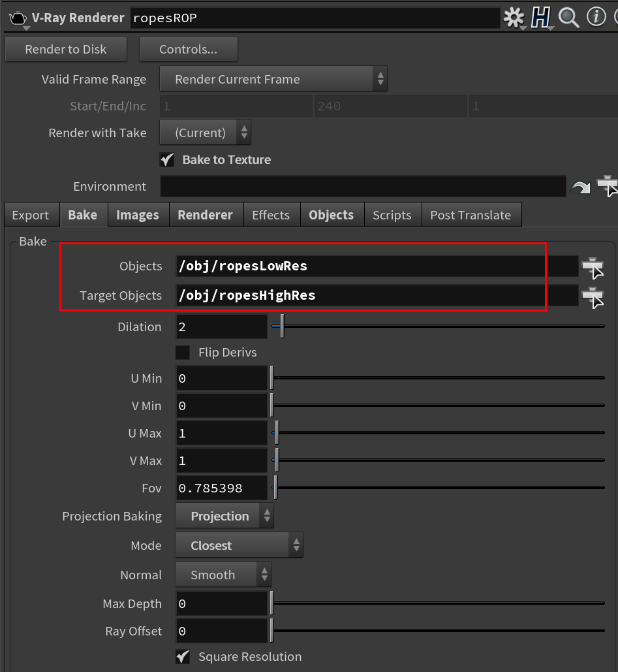Switch to the Effects tab
This screenshot has width=618, height=672.
tap(271, 215)
